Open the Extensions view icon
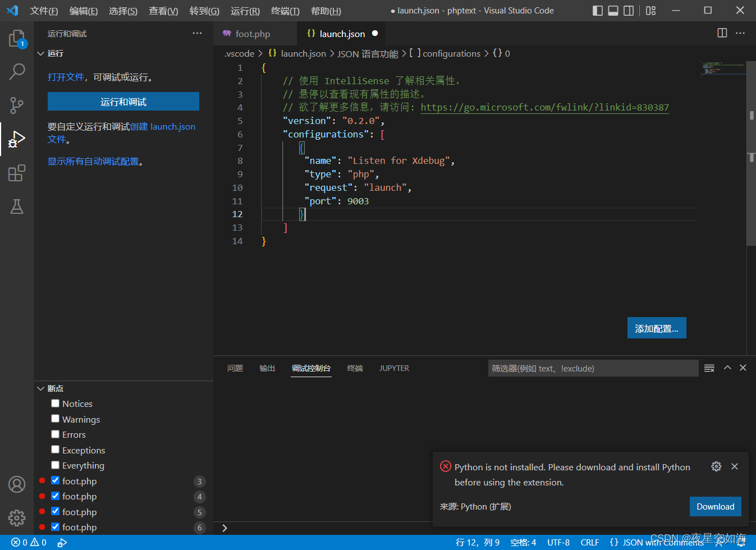 17,173
